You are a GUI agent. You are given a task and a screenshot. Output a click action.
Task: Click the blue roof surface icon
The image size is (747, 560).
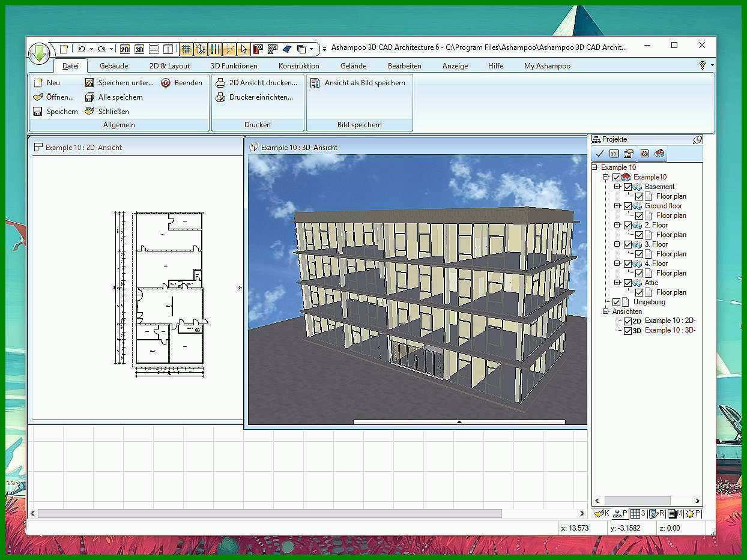287,49
